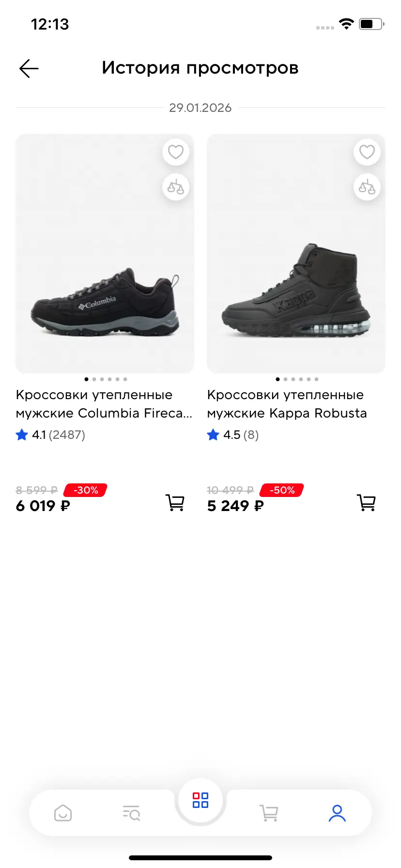The width and height of the screenshot is (401, 868).
Task: Add Columbia sneakers to favorites
Action: (175, 152)
